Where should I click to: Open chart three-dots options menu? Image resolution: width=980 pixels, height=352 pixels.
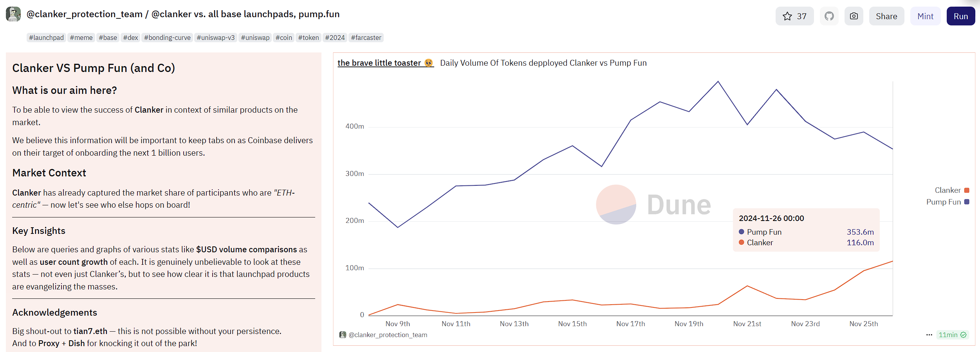(x=929, y=335)
